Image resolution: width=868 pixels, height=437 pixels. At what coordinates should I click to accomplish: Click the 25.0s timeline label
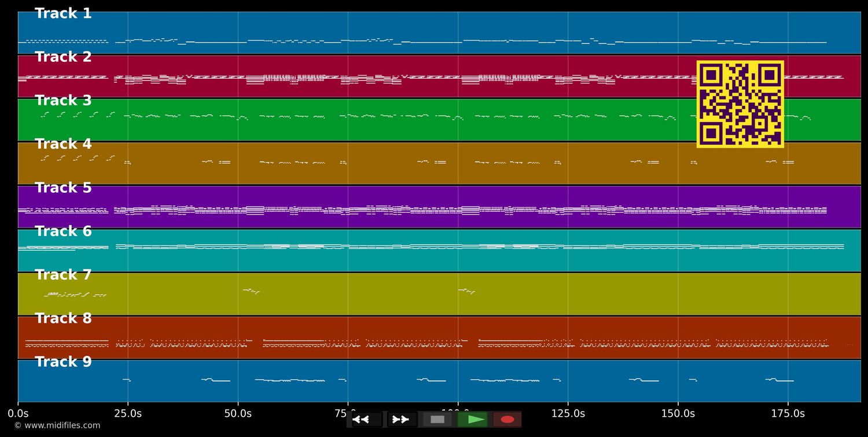[128, 413]
